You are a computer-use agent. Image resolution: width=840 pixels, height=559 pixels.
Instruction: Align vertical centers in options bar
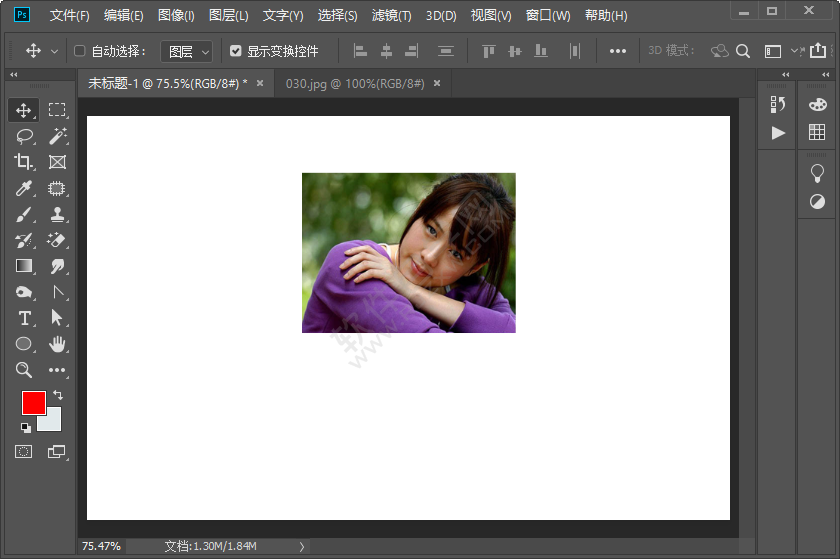pos(515,51)
